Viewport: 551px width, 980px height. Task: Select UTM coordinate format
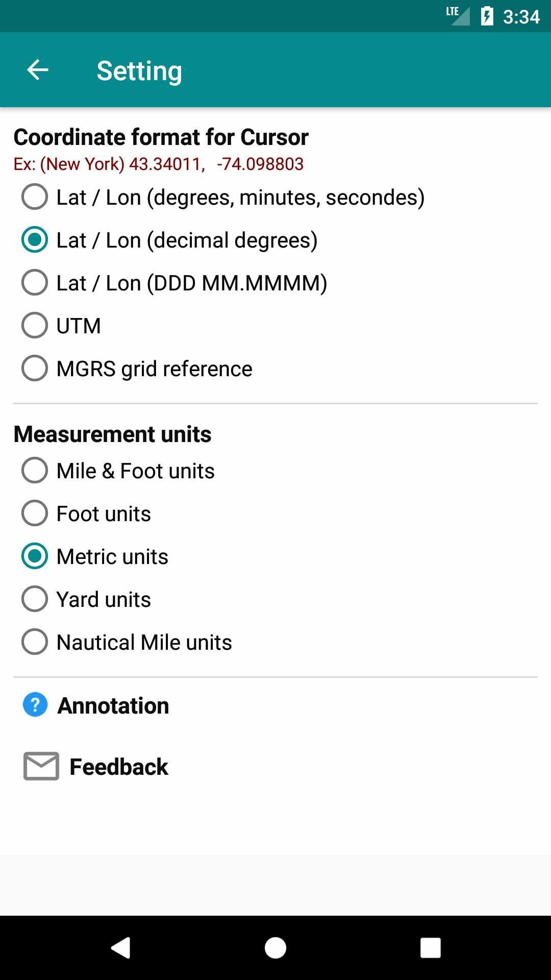coord(35,326)
